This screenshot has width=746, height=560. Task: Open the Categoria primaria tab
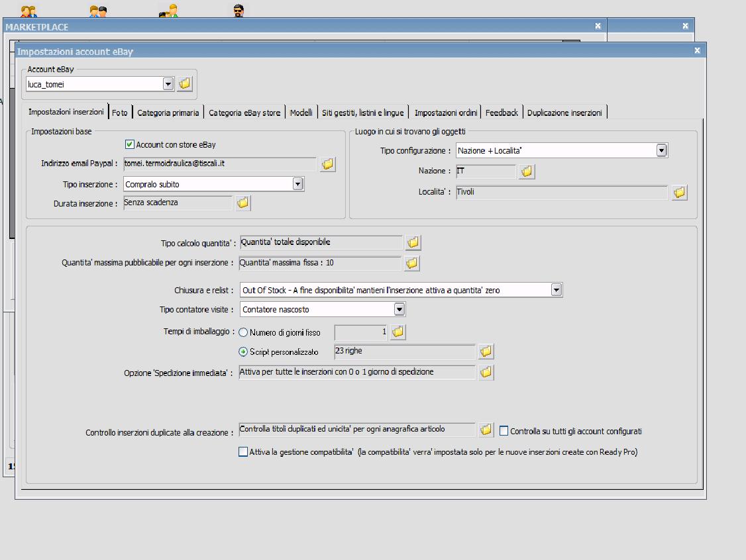(168, 113)
